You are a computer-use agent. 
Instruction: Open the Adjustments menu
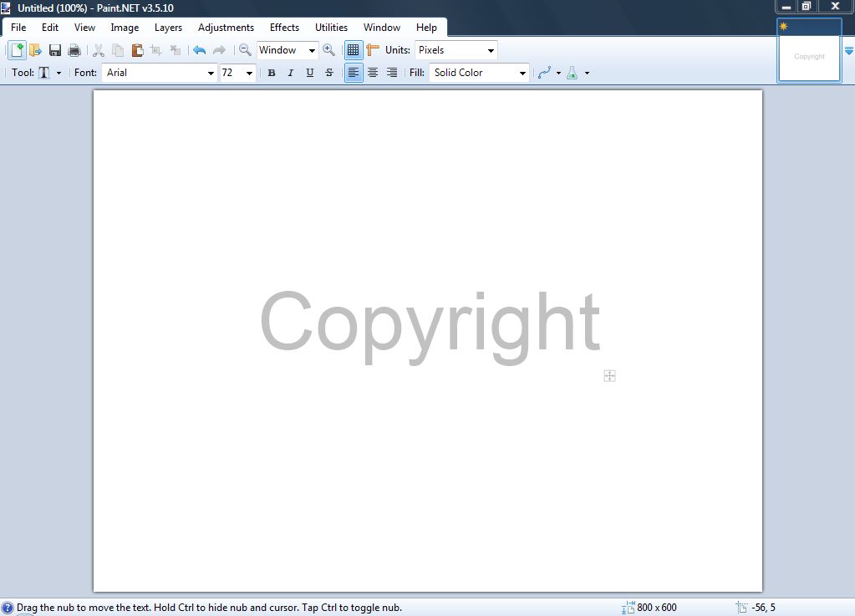226,27
